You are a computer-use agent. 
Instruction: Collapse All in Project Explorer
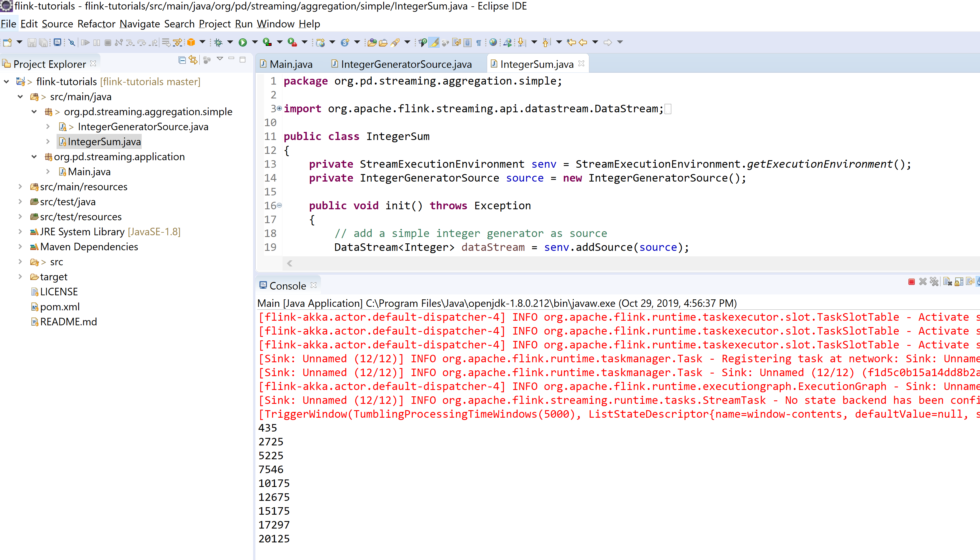point(182,60)
